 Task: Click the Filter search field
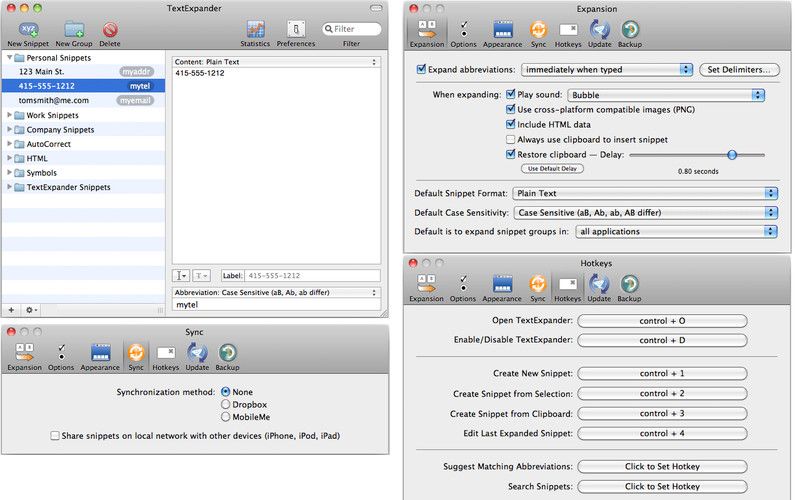[x=352, y=29]
